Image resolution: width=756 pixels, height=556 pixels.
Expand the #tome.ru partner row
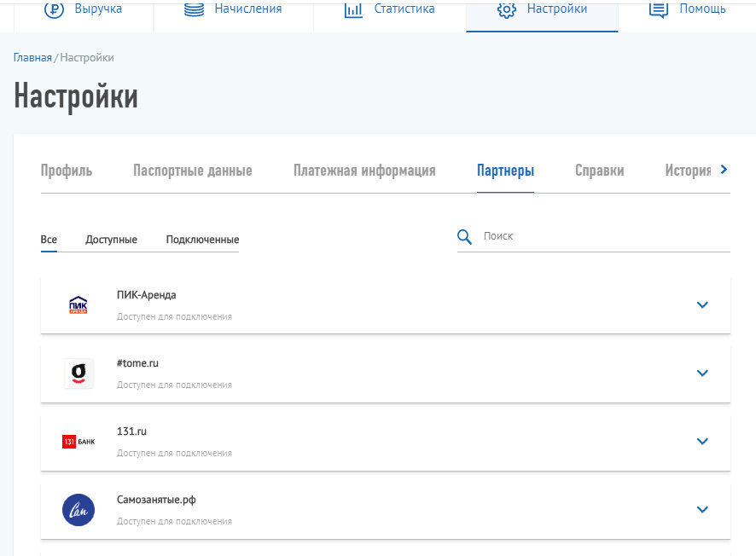702,374
